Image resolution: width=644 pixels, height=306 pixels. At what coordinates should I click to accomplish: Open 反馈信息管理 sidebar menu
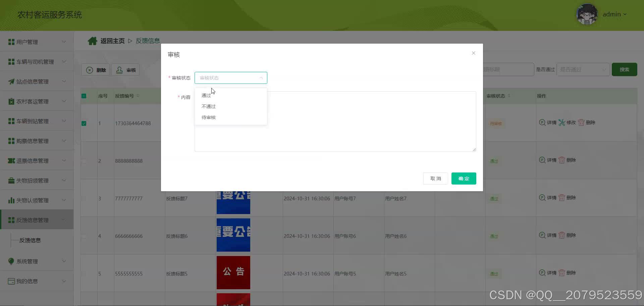pos(37,220)
